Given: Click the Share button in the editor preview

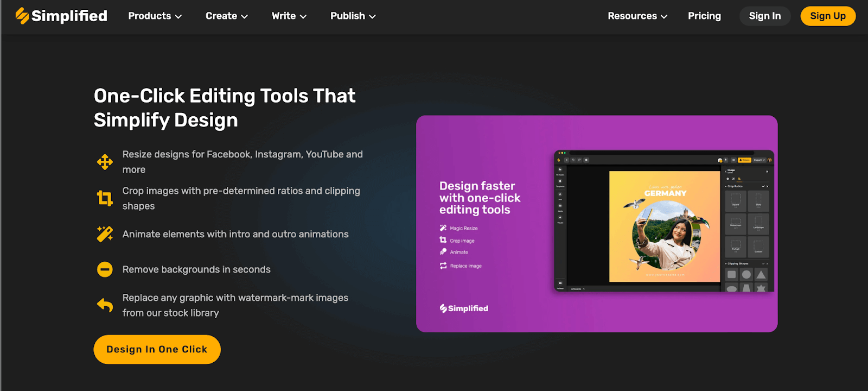Looking at the screenshot, I should pos(744,160).
